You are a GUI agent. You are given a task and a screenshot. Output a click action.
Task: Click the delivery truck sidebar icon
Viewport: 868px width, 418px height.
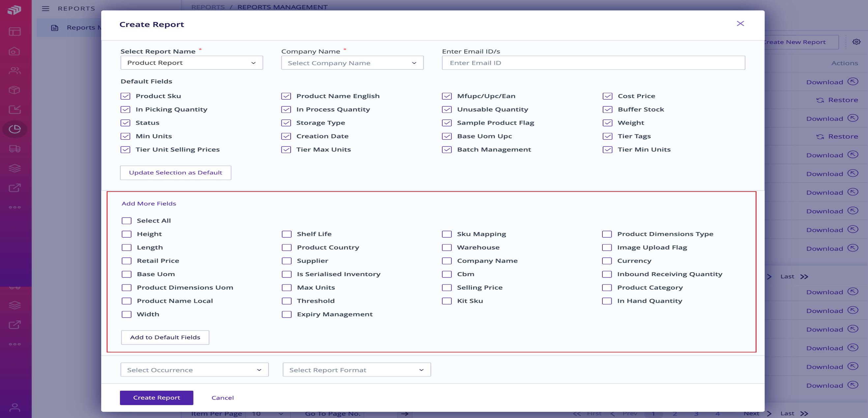[x=15, y=149]
